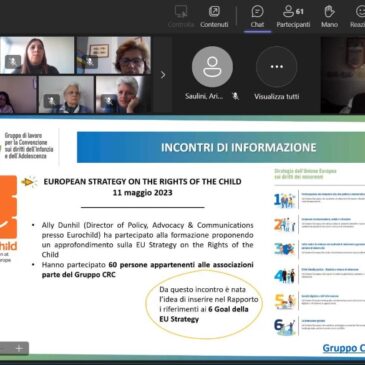This screenshot has height=365, width=365.
Task: Click the Gruppo C... link on slide
Action: tap(344, 348)
